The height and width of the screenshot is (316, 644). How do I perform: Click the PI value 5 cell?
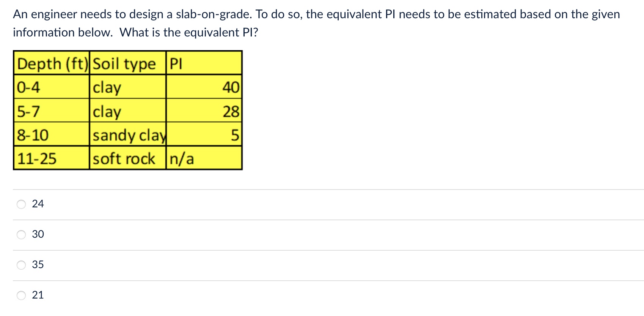click(235, 135)
